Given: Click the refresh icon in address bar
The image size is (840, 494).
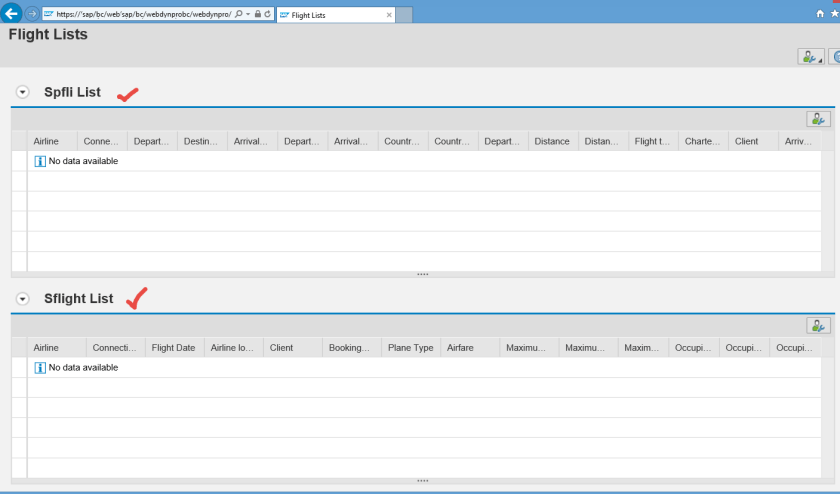Looking at the screenshot, I should click(x=267, y=14).
